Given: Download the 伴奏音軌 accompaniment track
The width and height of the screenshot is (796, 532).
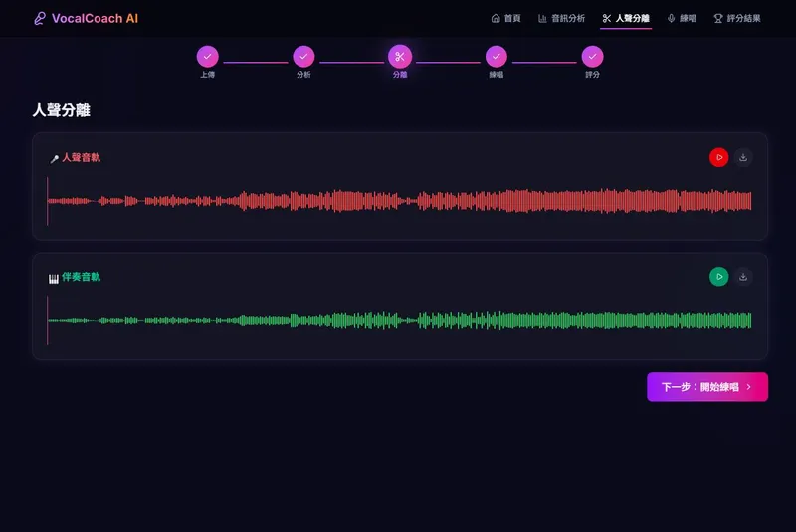Looking at the screenshot, I should point(743,276).
